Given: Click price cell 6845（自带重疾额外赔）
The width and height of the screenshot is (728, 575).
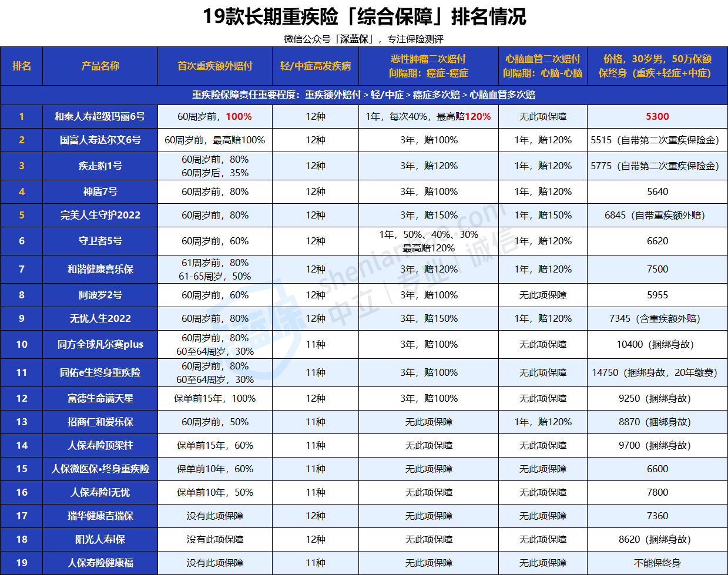Looking at the screenshot, I should [657, 215].
